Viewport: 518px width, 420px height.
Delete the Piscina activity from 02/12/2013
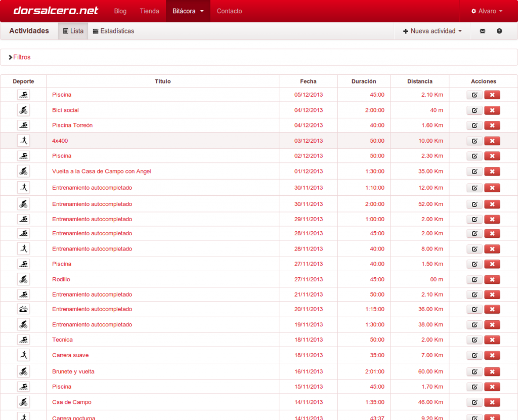coord(492,156)
